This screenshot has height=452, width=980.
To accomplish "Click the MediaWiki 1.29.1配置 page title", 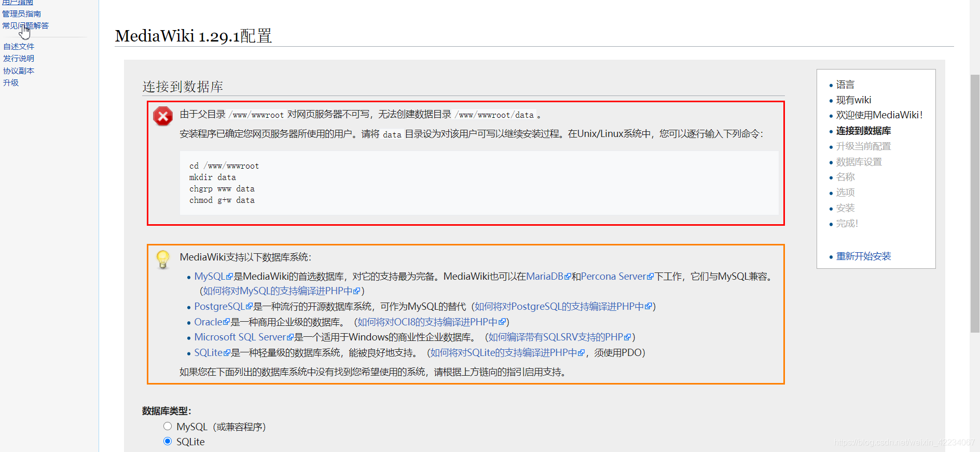I will pyautogui.click(x=194, y=36).
